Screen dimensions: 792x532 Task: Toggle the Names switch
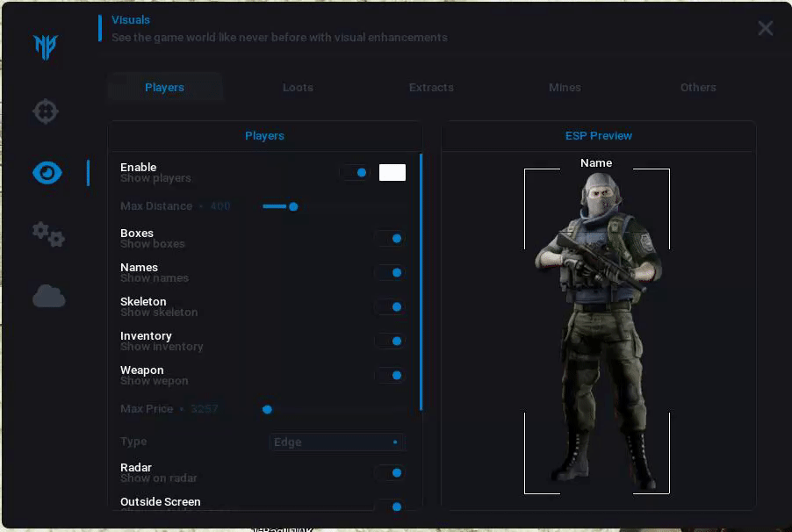[x=390, y=273]
